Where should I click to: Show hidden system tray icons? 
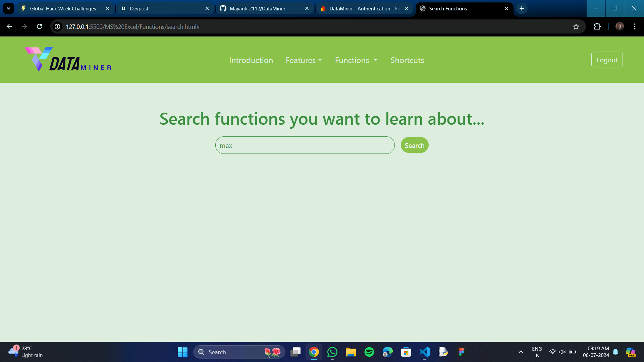point(521,352)
